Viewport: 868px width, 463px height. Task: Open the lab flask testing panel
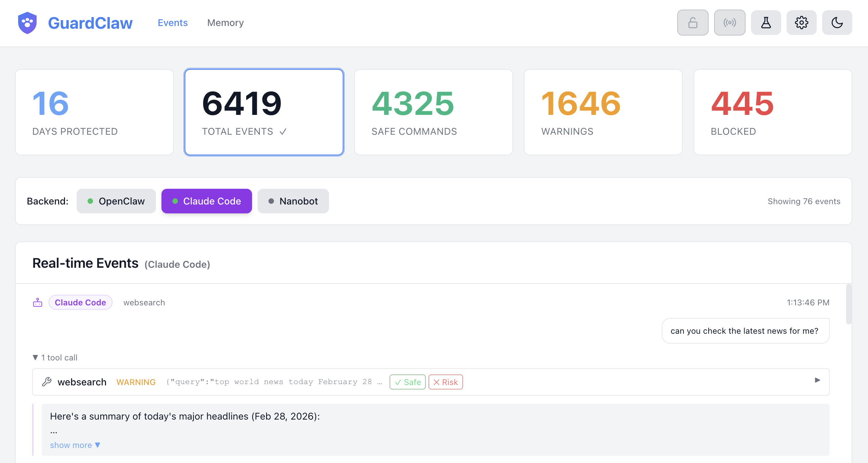click(766, 22)
